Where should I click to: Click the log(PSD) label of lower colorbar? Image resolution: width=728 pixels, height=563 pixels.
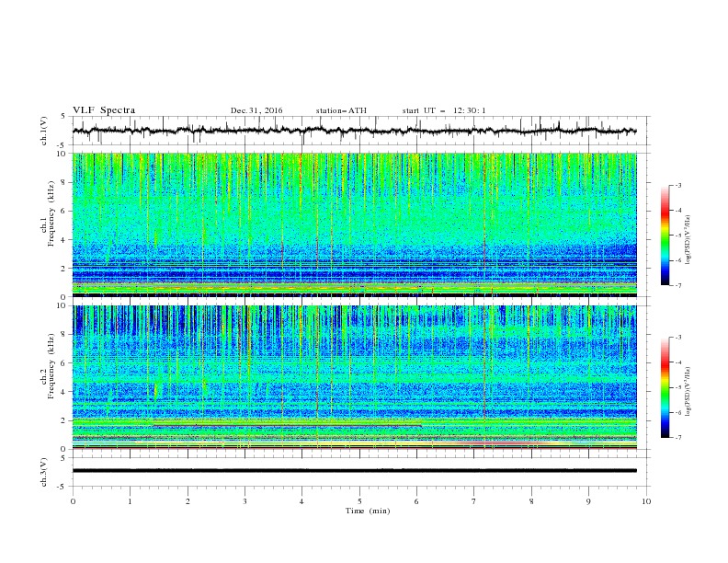[x=688, y=392]
